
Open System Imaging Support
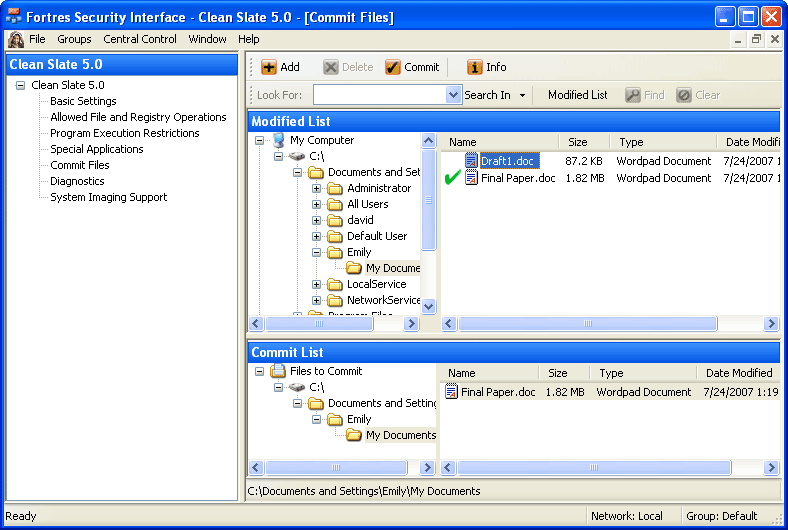[109, 197]
